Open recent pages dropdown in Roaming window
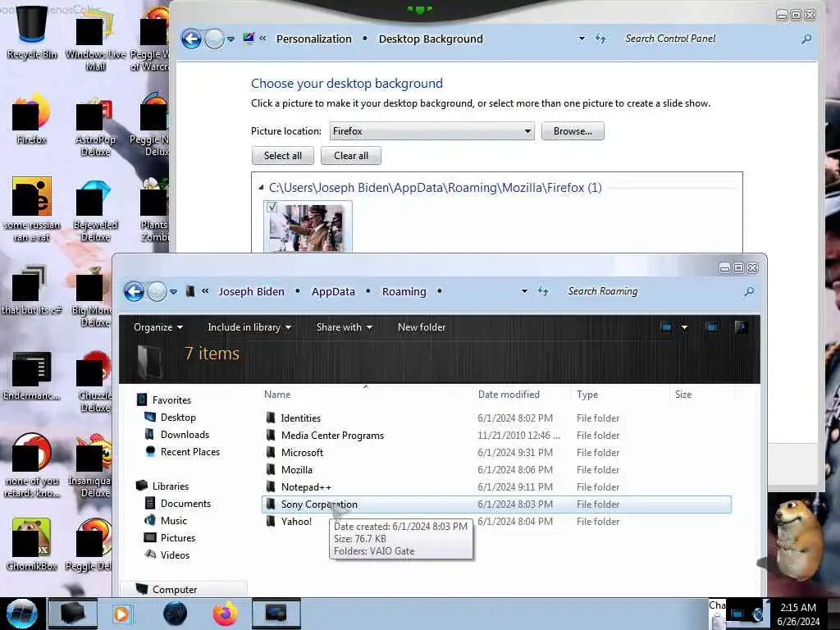 174,292
